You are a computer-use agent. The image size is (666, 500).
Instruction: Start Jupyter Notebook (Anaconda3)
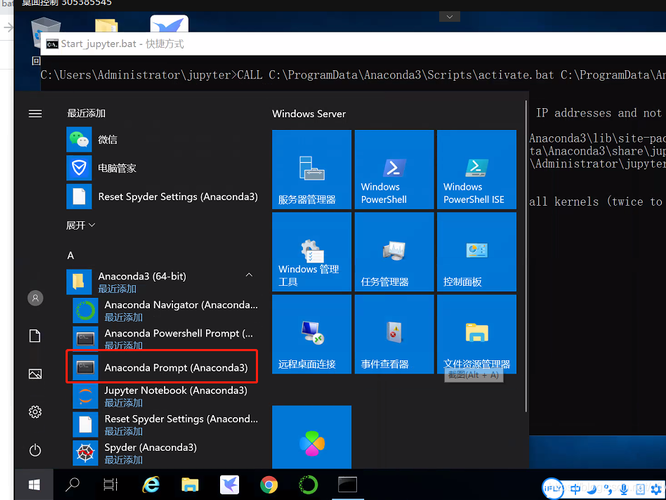[x=165, y=396]
